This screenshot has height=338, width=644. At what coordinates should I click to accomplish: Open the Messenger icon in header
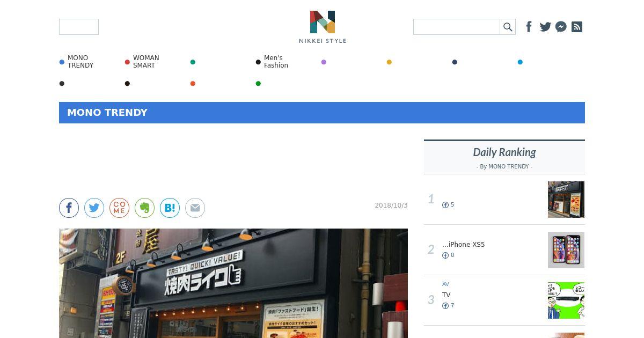coord(561,27)
